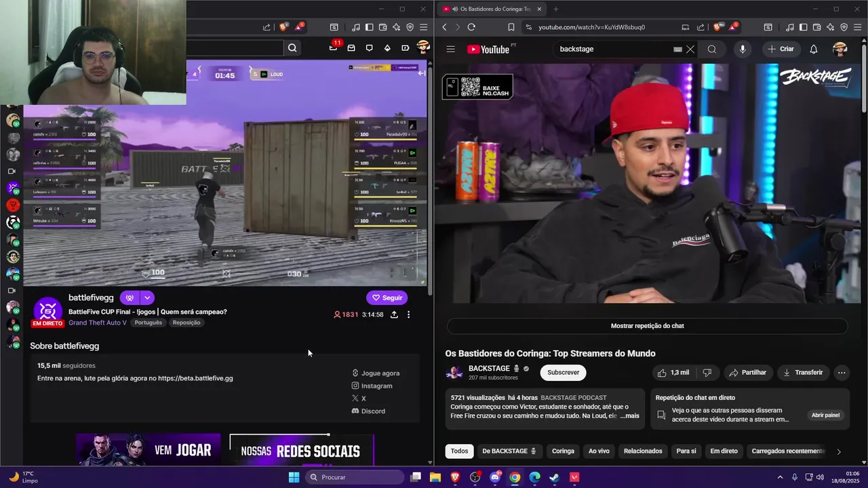Image resolution: width=868 pixels, height=488 pixels.
Task: Open Brave wallet icon in YouTube window
Action: [816, 27]
